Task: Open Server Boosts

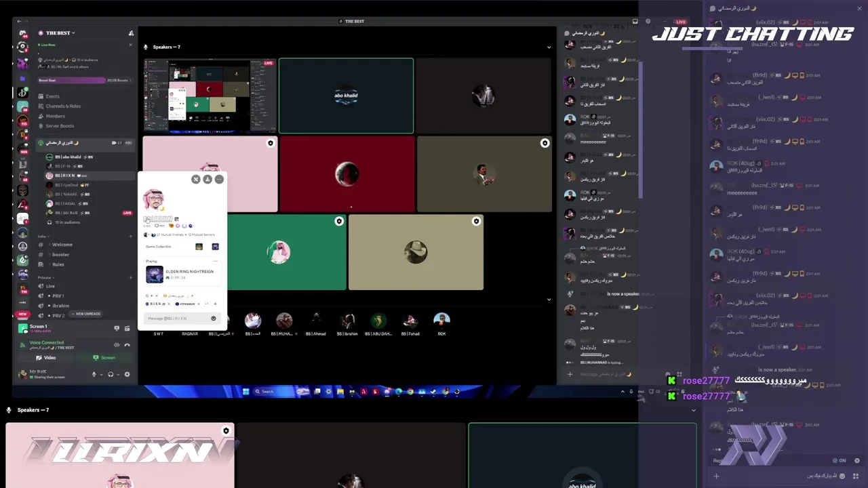Action: pyautogui.click(x=60, y=126)
